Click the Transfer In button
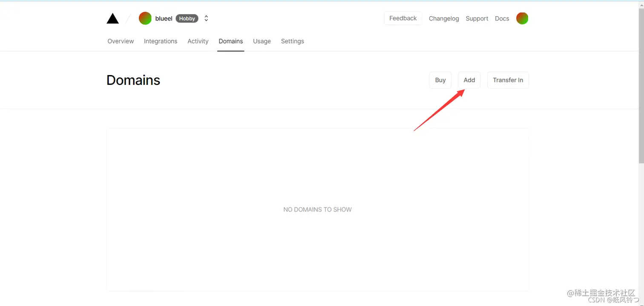 click(508, 80)
